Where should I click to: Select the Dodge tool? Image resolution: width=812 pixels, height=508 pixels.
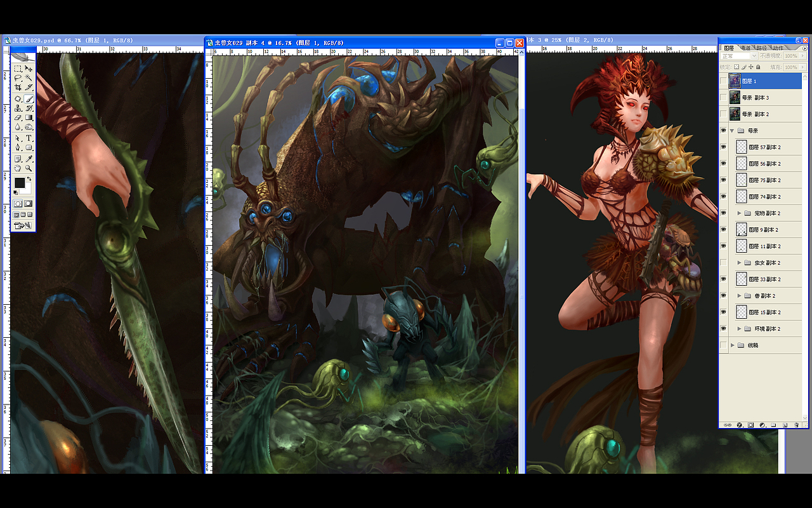(29, 127)
